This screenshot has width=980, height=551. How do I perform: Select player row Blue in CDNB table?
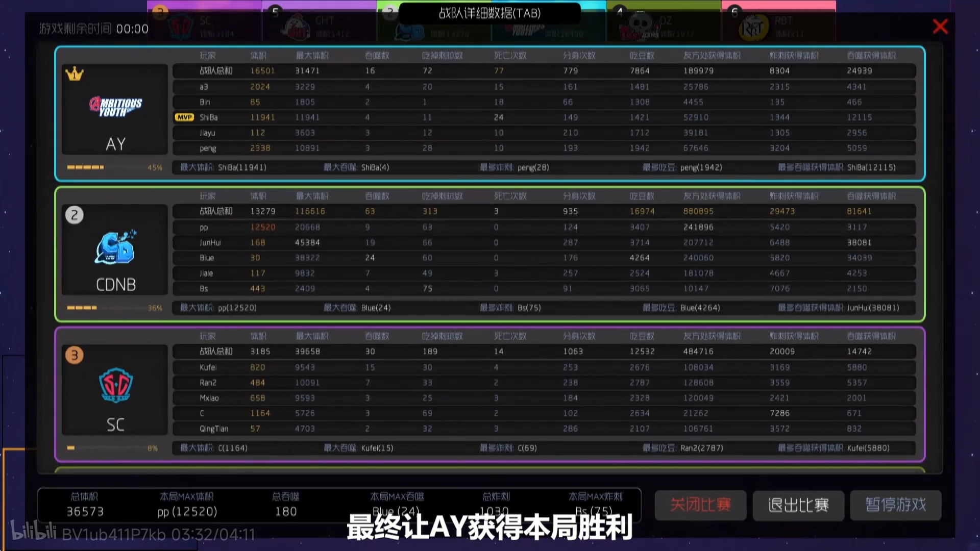click(x=544, y=258)
